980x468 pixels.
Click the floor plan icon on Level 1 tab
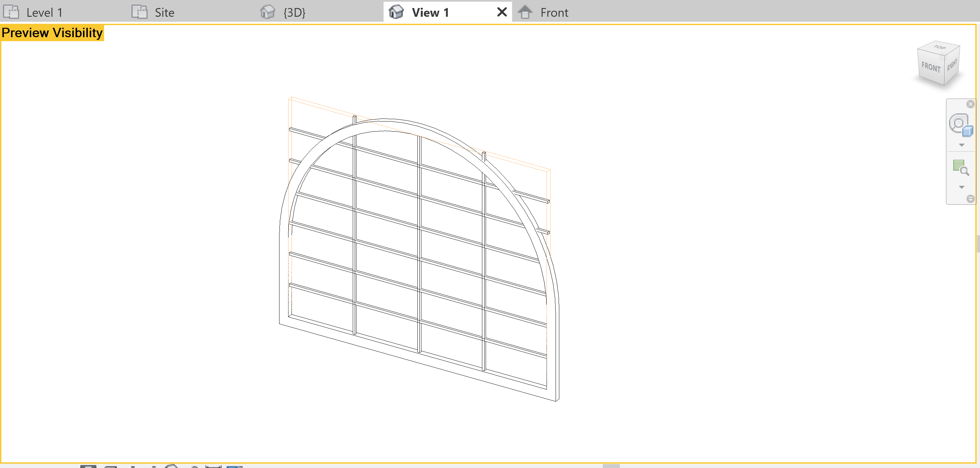[11, 12]
